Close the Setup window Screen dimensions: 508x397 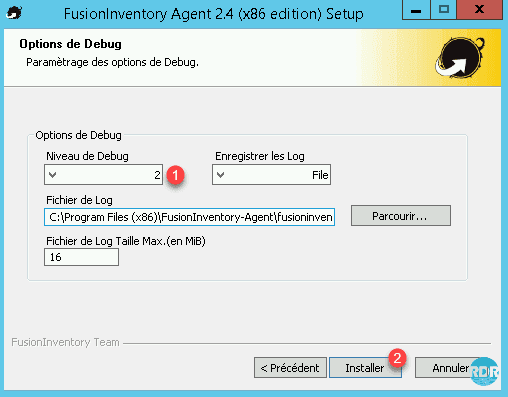479,10
